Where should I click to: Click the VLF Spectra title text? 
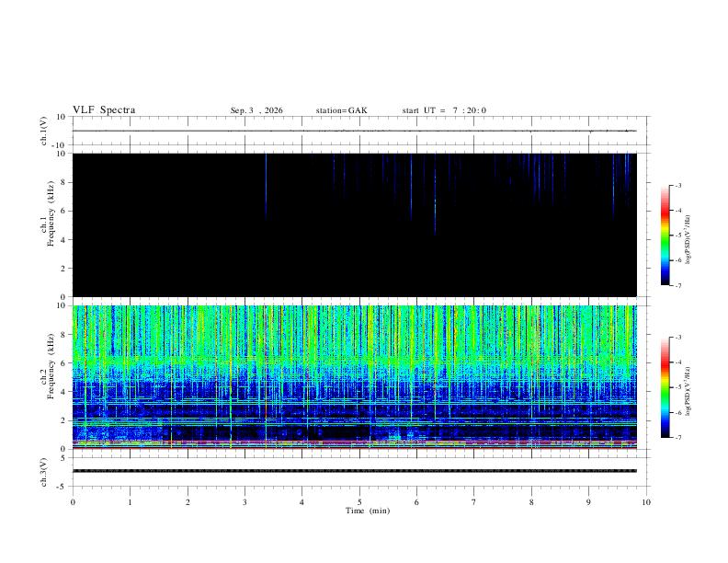pyautogui.click(x=104, y=110)
